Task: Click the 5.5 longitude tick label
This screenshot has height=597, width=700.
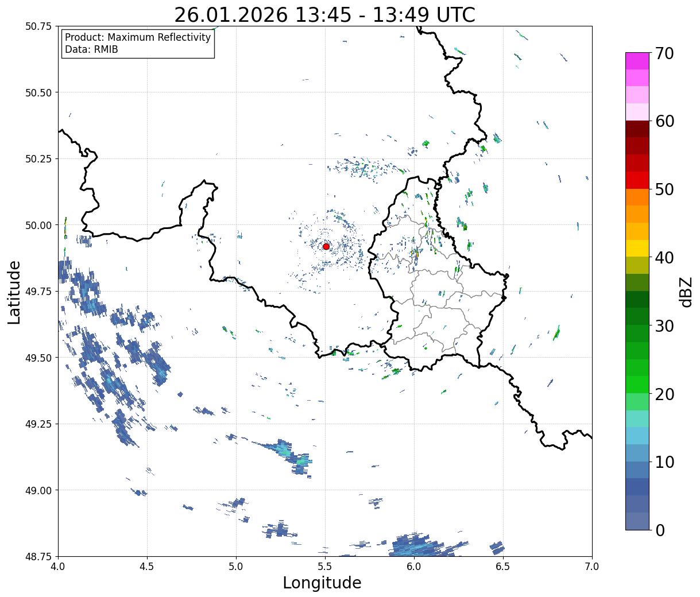Action: click(x=325, y=567)
